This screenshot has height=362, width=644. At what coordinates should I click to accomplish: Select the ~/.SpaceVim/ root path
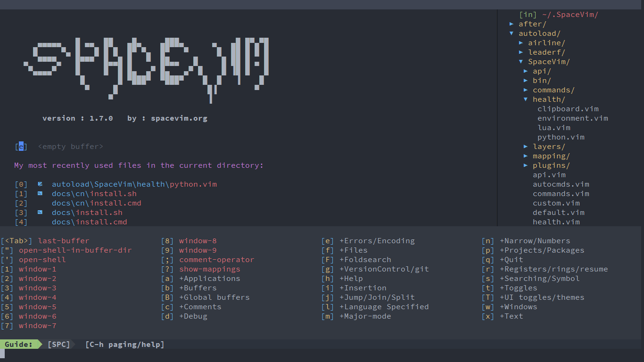(x=570, y=15)
